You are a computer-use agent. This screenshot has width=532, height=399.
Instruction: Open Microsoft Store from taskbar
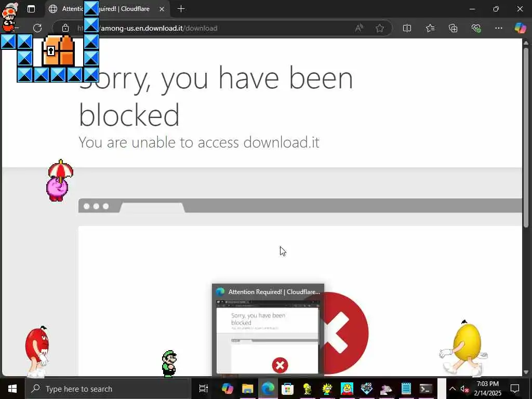pyautogui.click(x=287, y=389)
